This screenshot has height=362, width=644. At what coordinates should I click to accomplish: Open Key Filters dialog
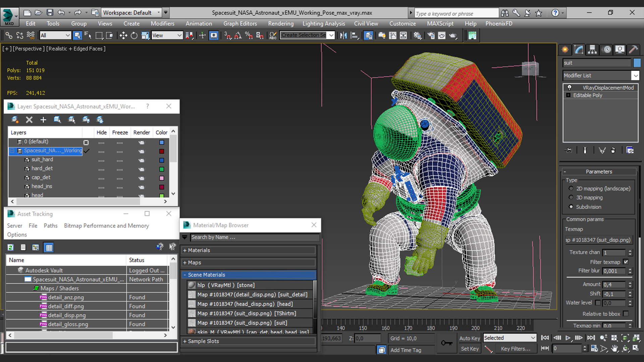pos(516,349)
